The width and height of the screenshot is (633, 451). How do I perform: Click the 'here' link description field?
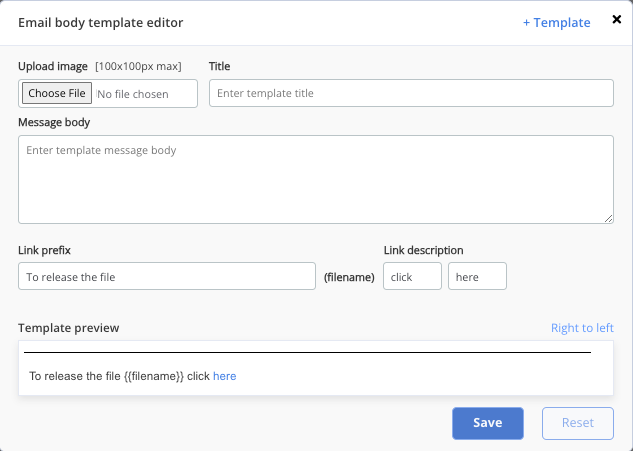477,276
